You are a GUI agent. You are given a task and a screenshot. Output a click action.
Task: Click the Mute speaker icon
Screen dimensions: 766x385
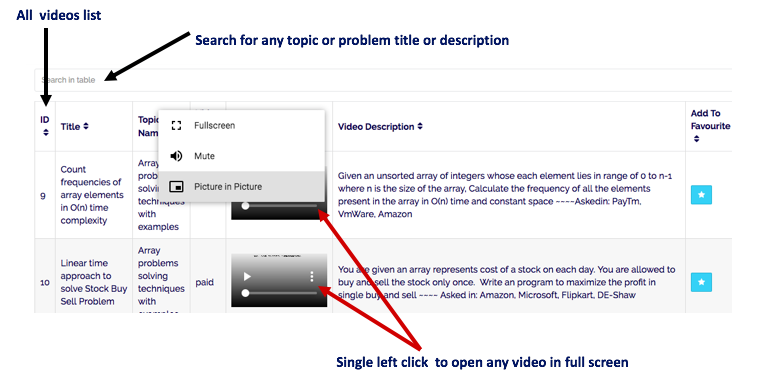pyautogui.click(x=176, y=156)
